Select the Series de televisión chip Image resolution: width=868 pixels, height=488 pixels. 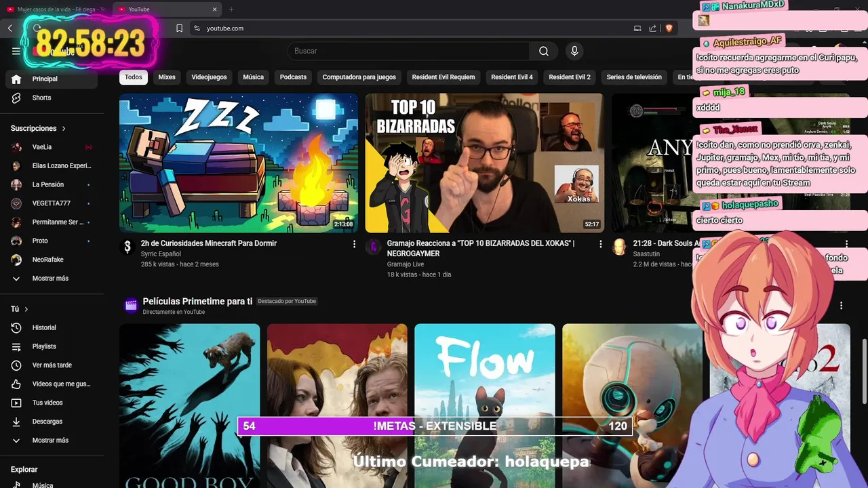click(634, 77)
